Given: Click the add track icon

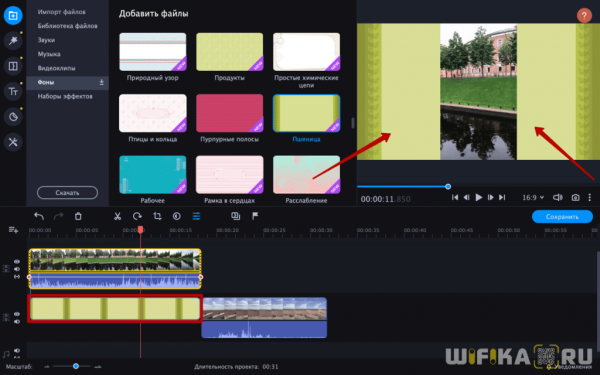Looking at the screenshot, I should 13,230.
